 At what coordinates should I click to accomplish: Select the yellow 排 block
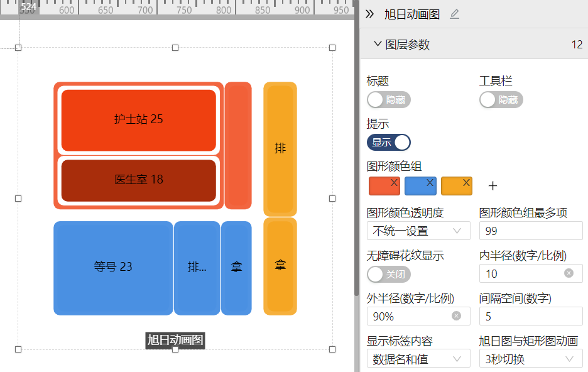click(x=280, y=148)
